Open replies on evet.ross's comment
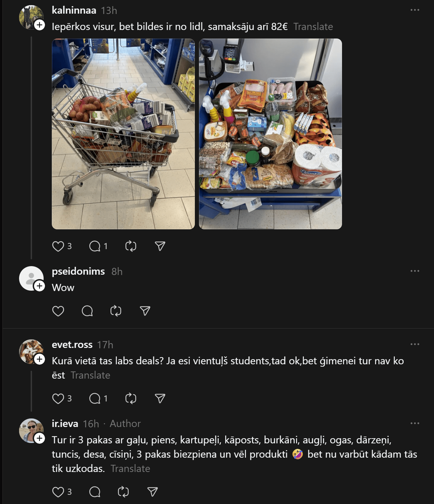The height and width of the screenshot is (504, 434). point(95,398)
